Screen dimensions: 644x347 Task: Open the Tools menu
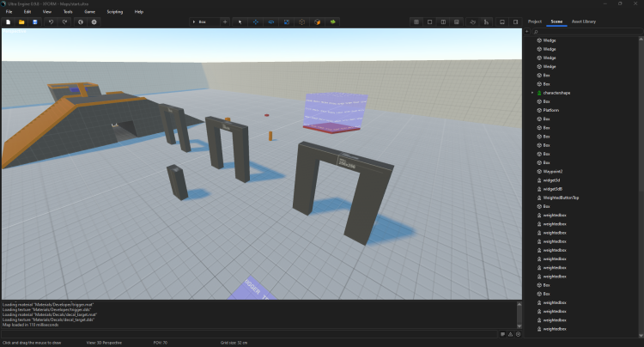click(68, 12)
